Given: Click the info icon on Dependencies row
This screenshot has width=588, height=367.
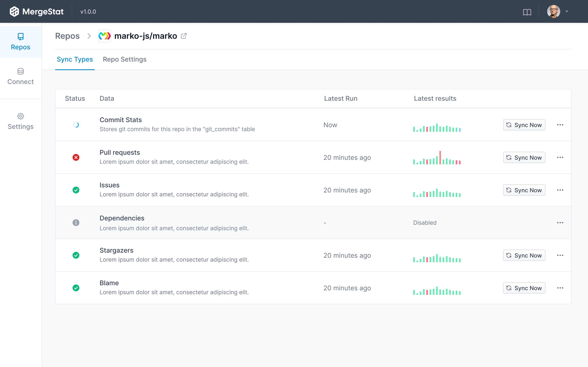Looking at the screenshot, I should (76, 223).
